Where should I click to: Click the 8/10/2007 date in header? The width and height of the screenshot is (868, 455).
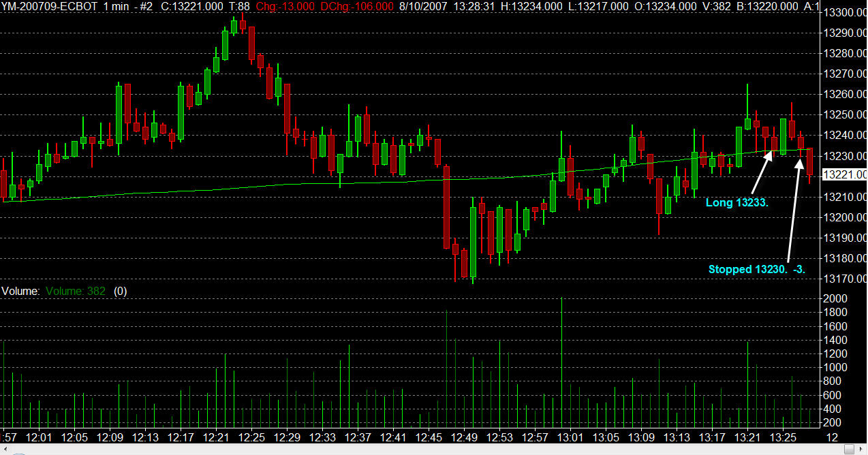coord(422,6)
